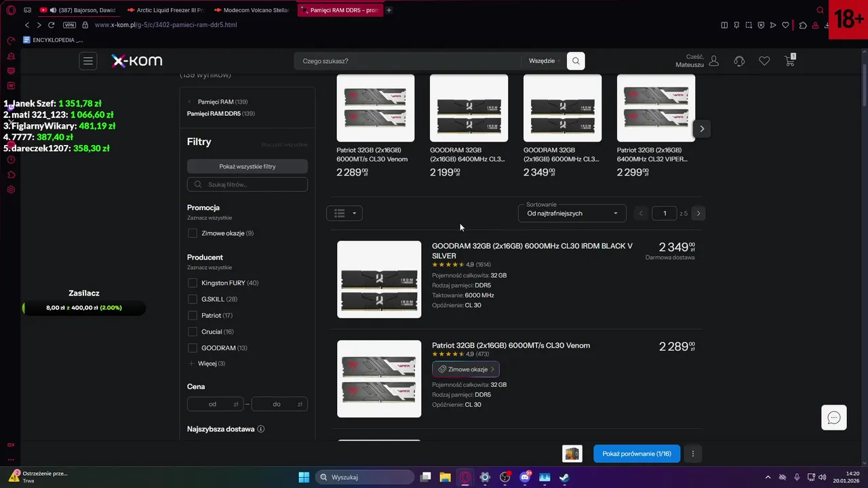Click the Windows Start button
Image resolution: width=868 pixels, height=488 pixels.
[304, 477]
